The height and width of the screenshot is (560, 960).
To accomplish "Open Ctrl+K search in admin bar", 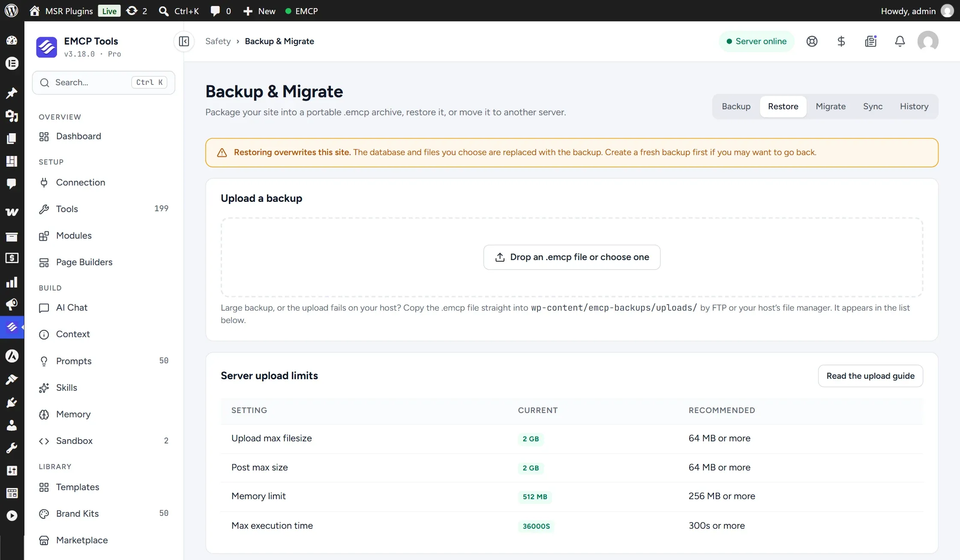I will [178, 11].
